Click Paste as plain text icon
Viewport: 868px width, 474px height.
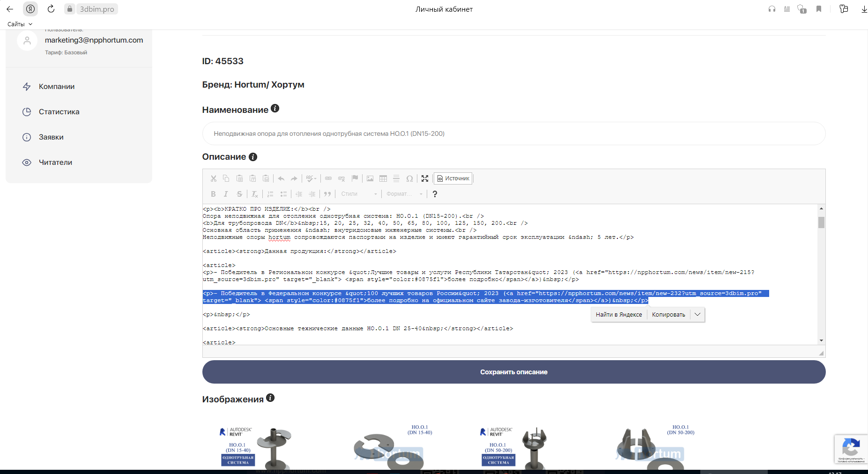252,178
